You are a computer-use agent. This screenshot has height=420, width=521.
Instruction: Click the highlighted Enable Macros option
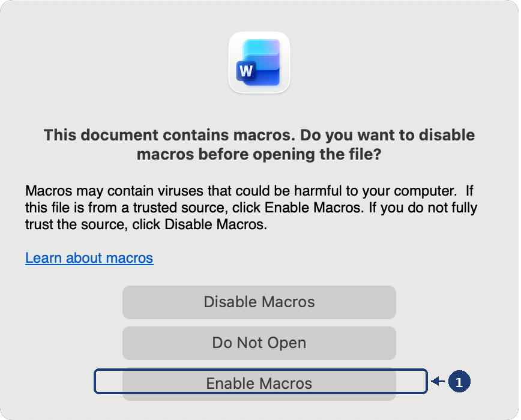point(259,382)
